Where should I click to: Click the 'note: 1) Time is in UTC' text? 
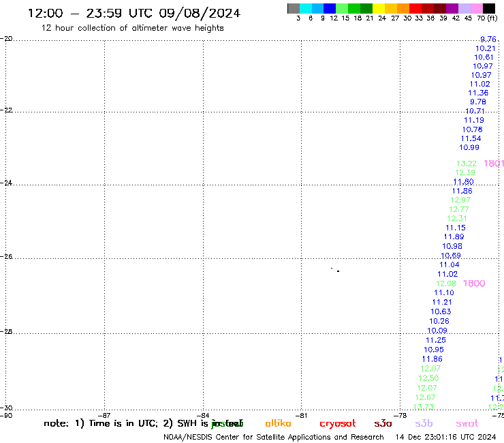[x=101, y=423]
